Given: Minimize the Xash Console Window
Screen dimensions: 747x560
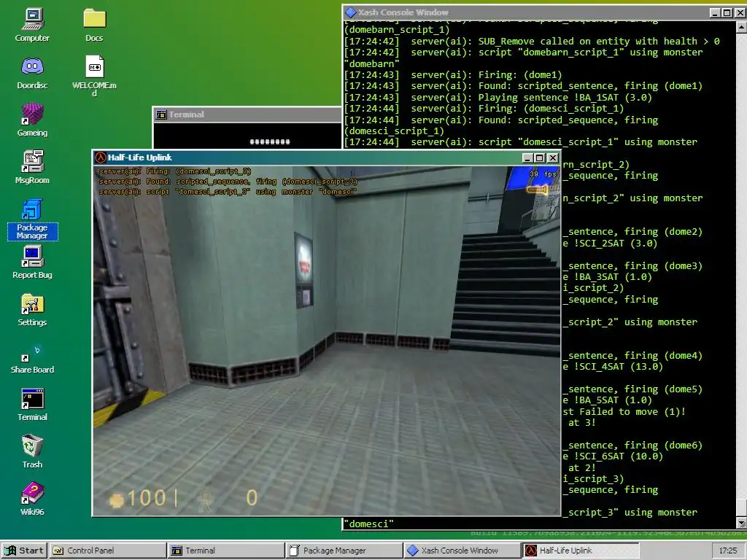Looking at the screenshot, I should [x=715, y=13].
